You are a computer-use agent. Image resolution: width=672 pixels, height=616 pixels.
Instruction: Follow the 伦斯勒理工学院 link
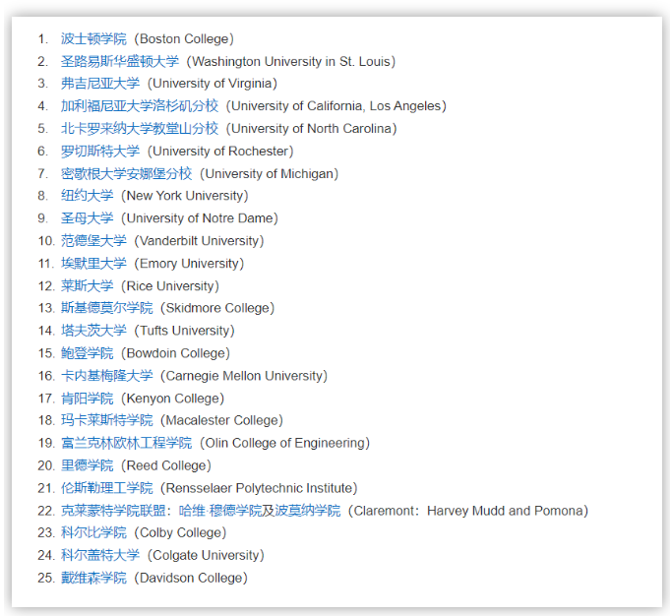coord(106,488)
